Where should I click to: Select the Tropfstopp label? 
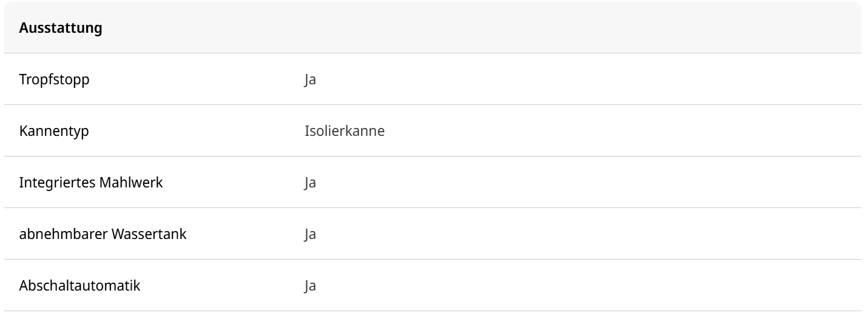click(54, 80)
